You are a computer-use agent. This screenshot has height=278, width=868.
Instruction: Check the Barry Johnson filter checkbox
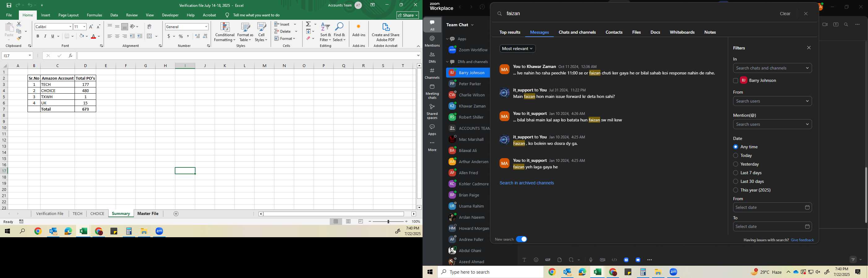pyautogui.click(x=735, y=81)
